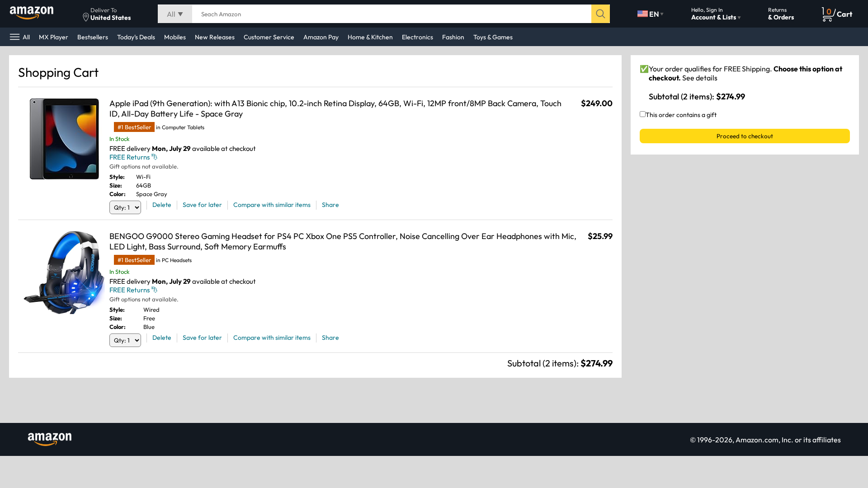Click the Amazon logo in the header
The image size is (868, 488).
[x=32, y=14]
